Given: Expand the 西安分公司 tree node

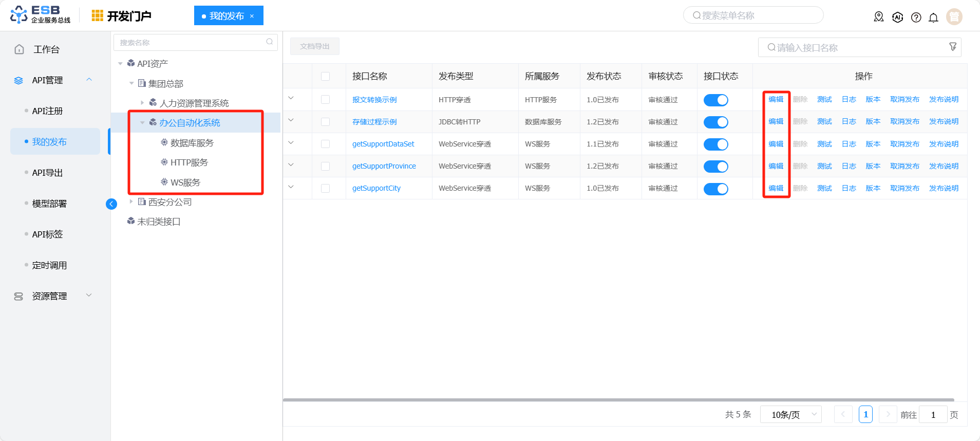Looking at the screenshot, I should tap(131, 202).
